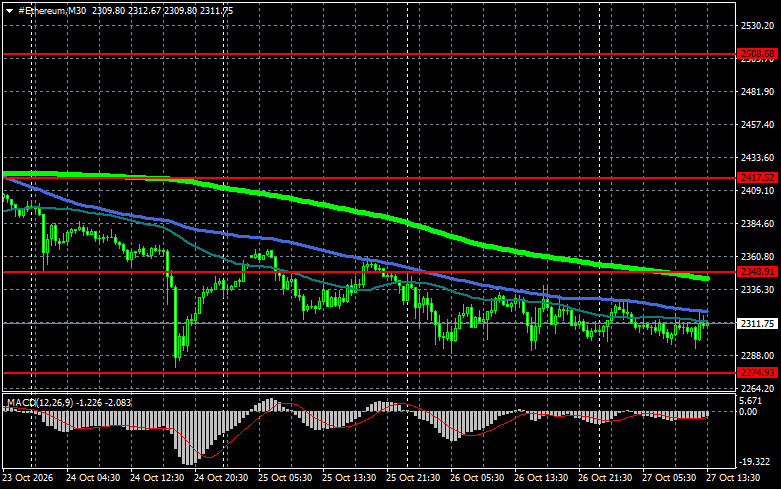Click the #Ethereum,M30 chart title
This screenshot has height=489, width=781.
(52, 10)
